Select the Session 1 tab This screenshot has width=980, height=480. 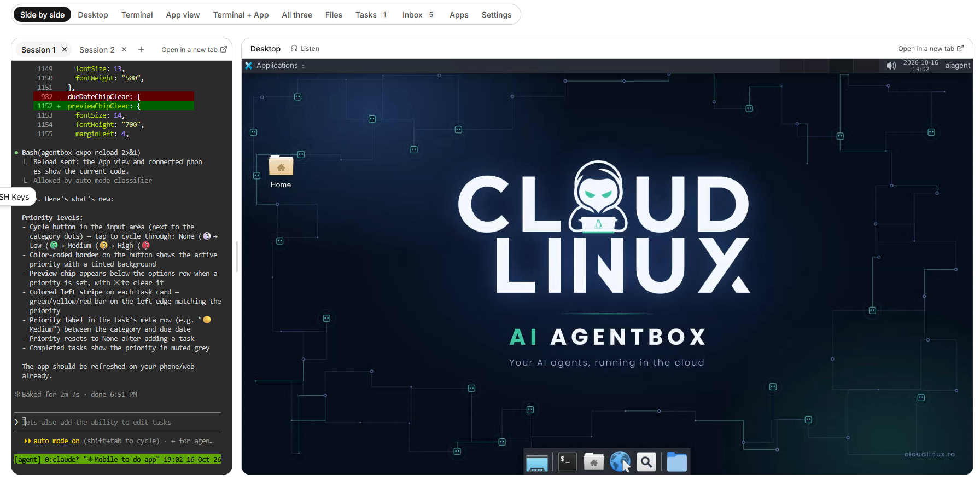point(38,50)
